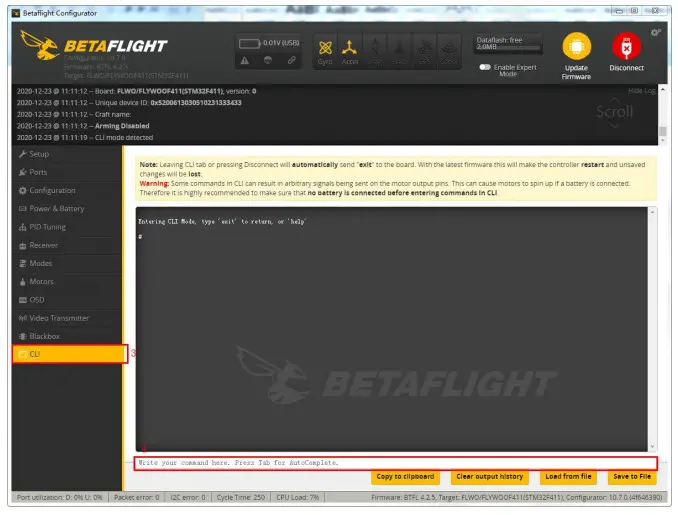This screenshot has width=678, height=515.
Task: Click the Baro sensor icon
Action: point(400,48)
